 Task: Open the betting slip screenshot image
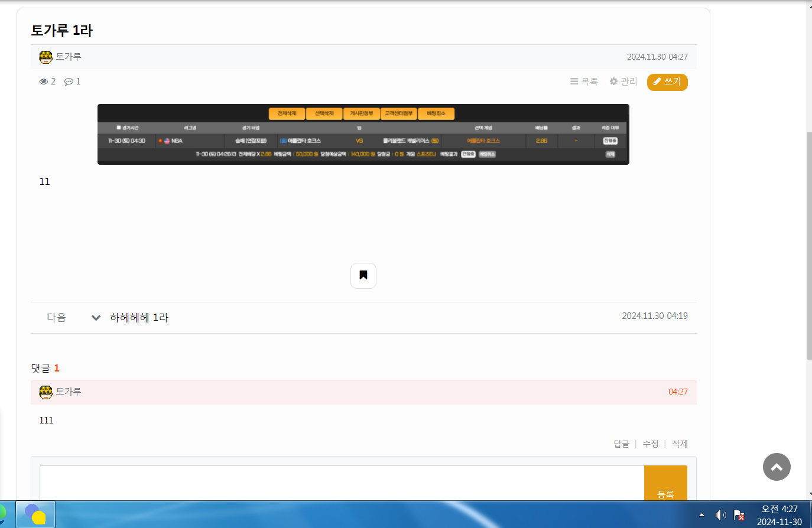363,134
